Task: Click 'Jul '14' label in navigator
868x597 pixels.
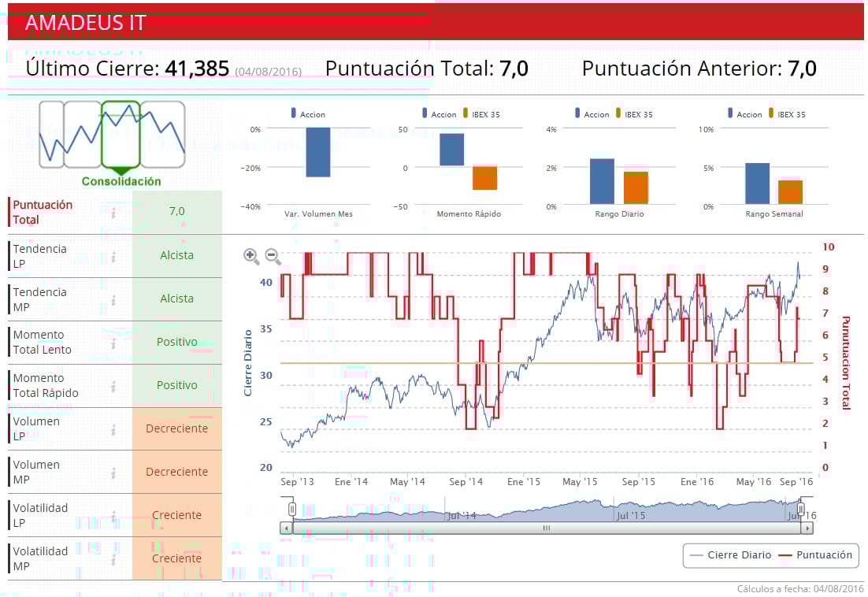Action: click(462, 516)
